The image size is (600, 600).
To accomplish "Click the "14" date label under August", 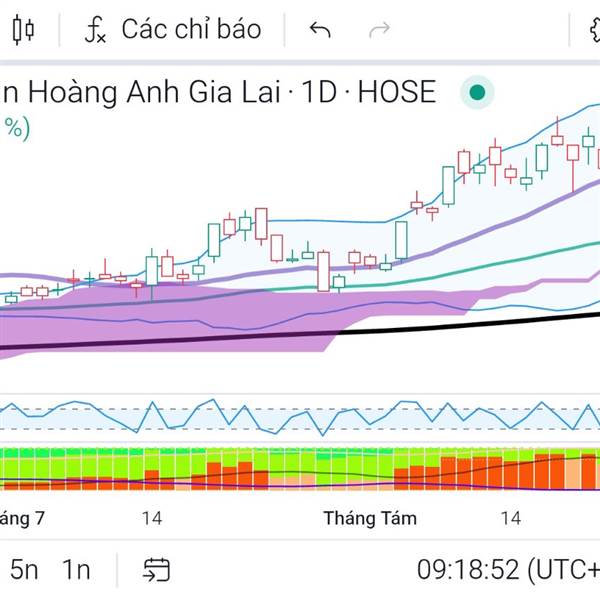I will [x=511, y=518].
